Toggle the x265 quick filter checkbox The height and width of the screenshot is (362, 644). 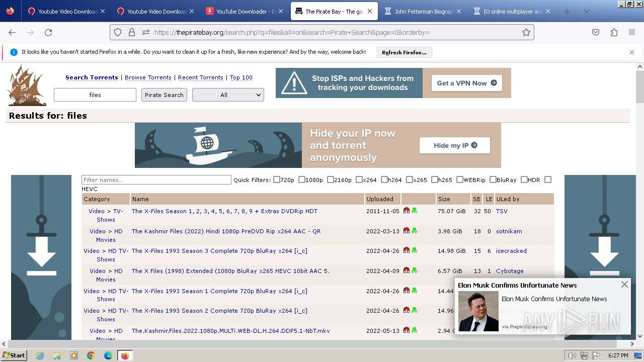click(x=410, y=179)
